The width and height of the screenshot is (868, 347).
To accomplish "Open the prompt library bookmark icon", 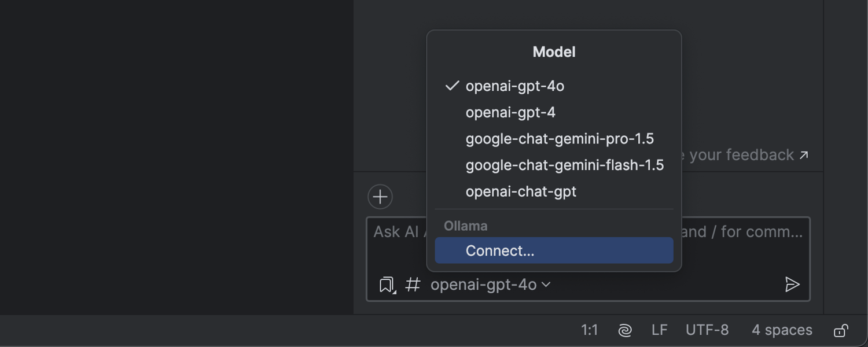I will [x=387, y=285].
